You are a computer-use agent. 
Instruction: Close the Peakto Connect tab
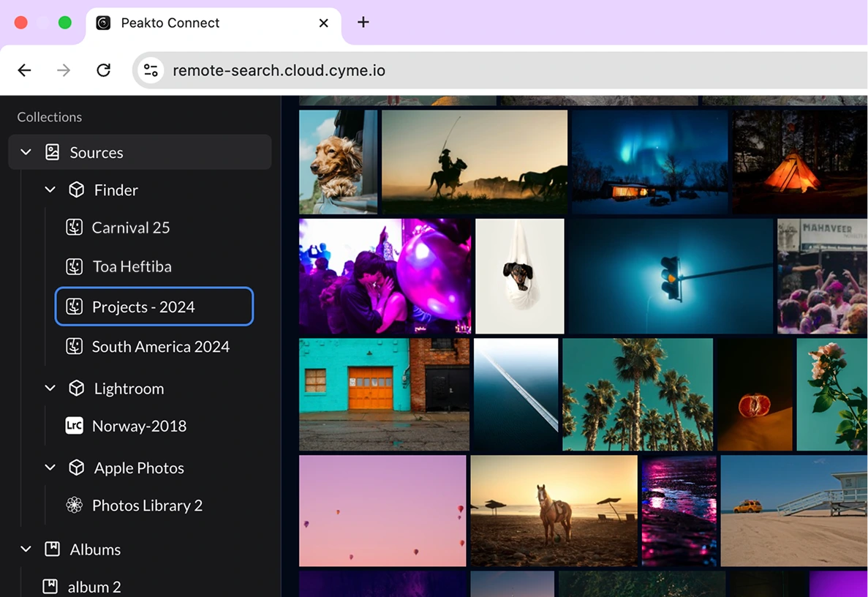point(324,23)
